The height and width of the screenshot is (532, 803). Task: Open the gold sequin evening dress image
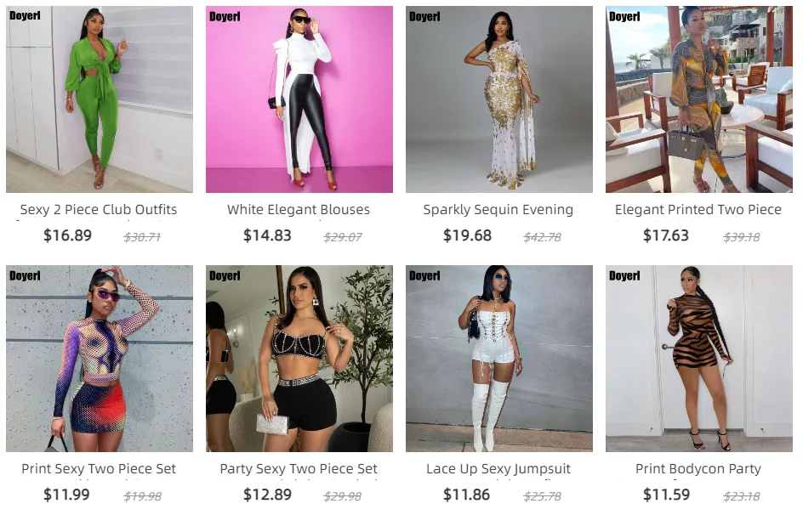(499, 99)
